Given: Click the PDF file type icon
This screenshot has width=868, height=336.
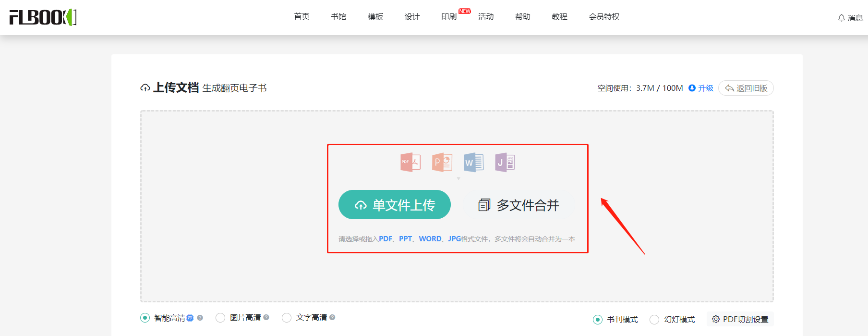Looking at the screenshot, I should tap(410, 162).
